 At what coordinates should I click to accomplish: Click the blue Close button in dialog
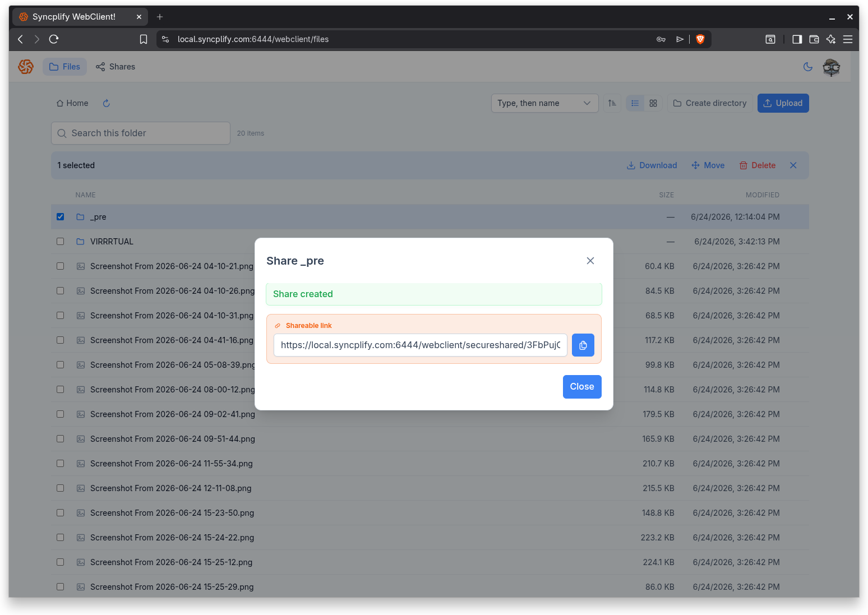(582, 387)
